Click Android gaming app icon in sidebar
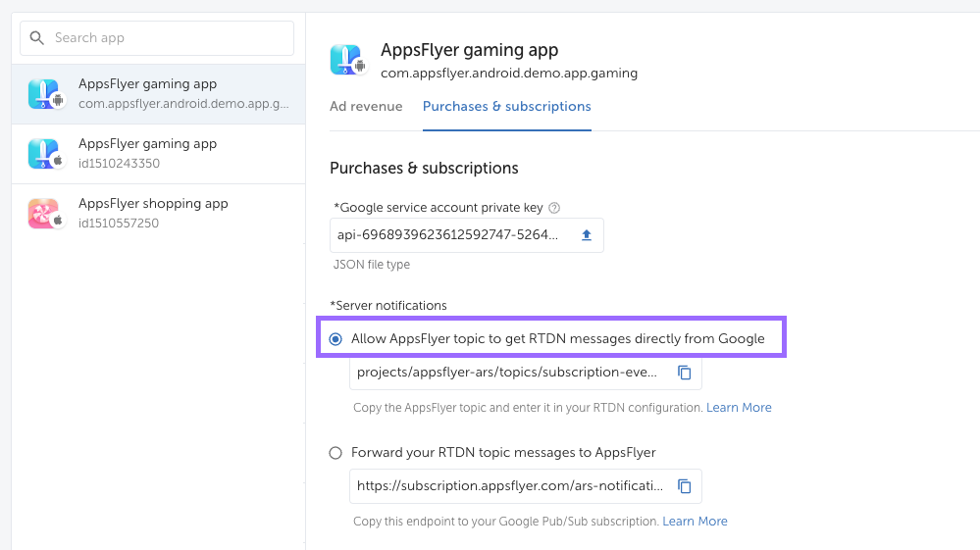Image resolution: width=980 pixels, height=550 pixels. pos(45,94)
